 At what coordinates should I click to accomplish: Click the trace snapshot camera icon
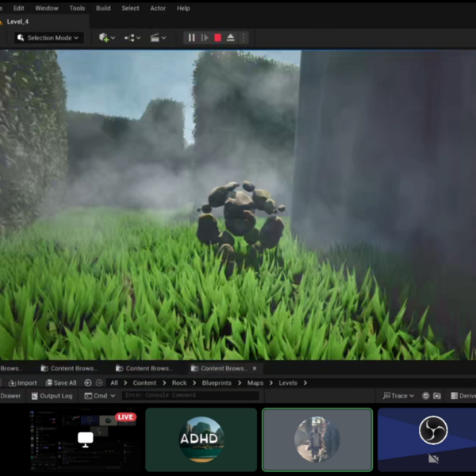pyautogui.click(x=437, y=396)
